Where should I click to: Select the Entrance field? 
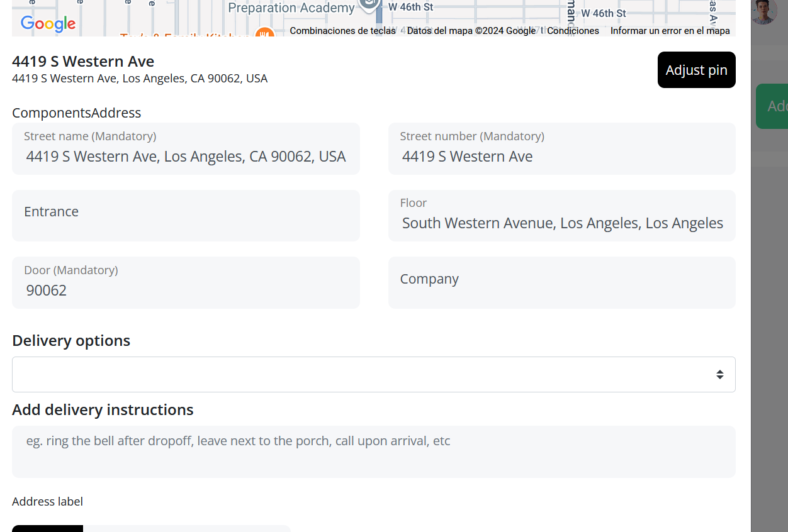tap(186, 216)
